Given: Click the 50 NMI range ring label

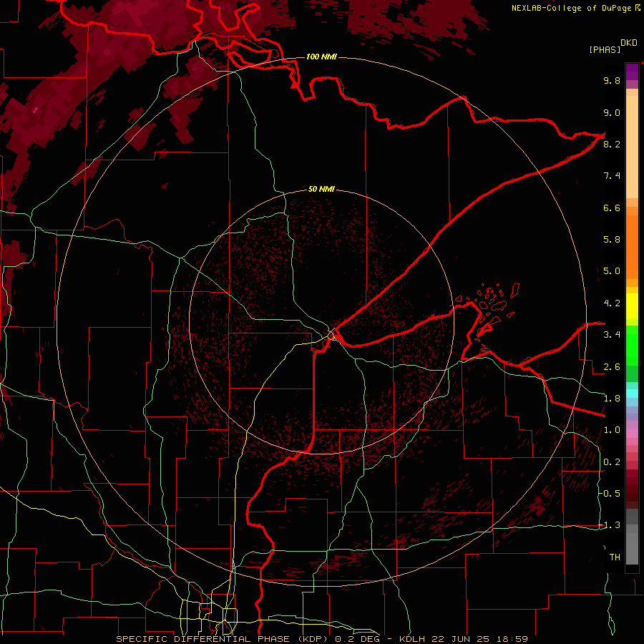Looking at the screenshot, I should (x=321, y=189).
